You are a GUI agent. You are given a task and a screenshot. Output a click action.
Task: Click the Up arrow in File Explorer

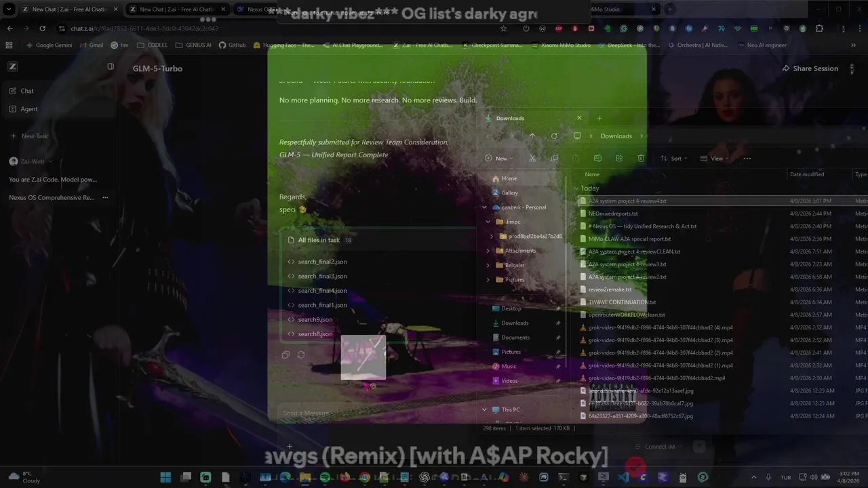click(532, 136)
